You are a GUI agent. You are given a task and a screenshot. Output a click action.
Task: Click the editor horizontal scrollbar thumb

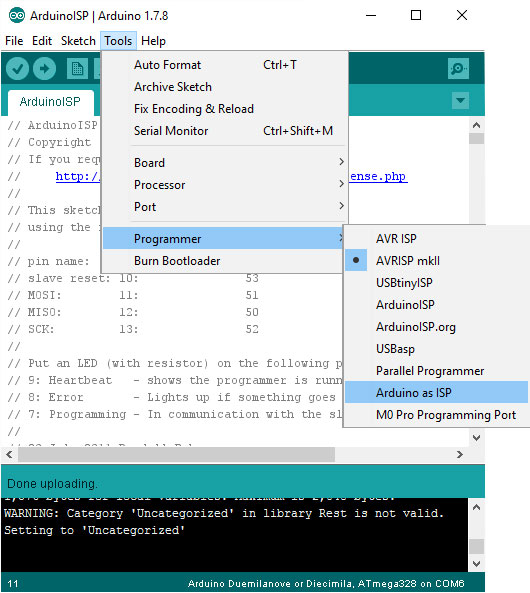(176, 454)
